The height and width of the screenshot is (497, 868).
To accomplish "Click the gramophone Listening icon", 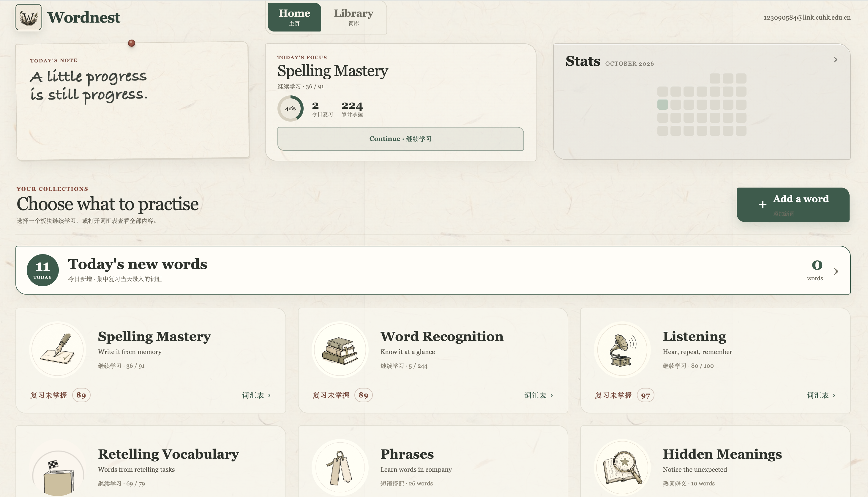I will [x=622, y=350].
